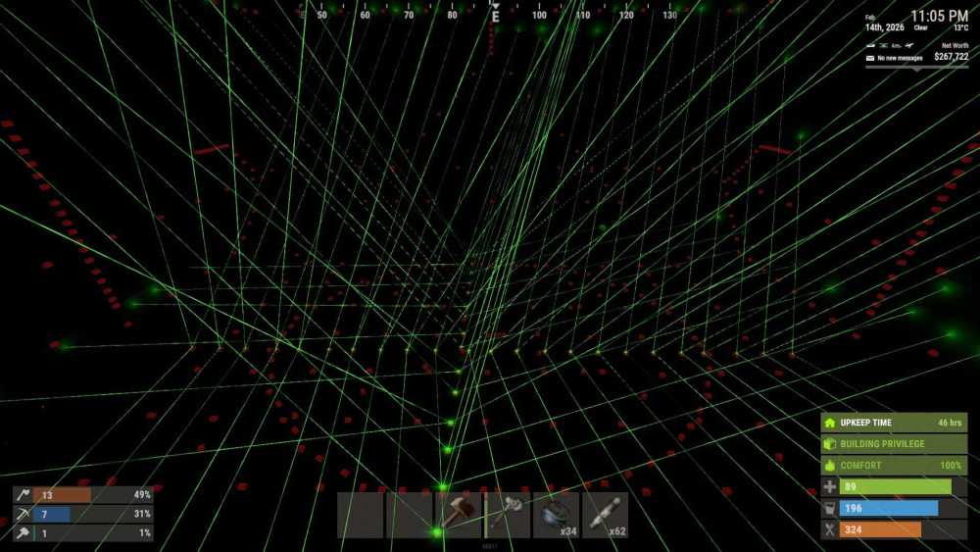This screenshot has height=552, width=980.
Task: Select the first empty hotbar slot
Action: point(361,515)
